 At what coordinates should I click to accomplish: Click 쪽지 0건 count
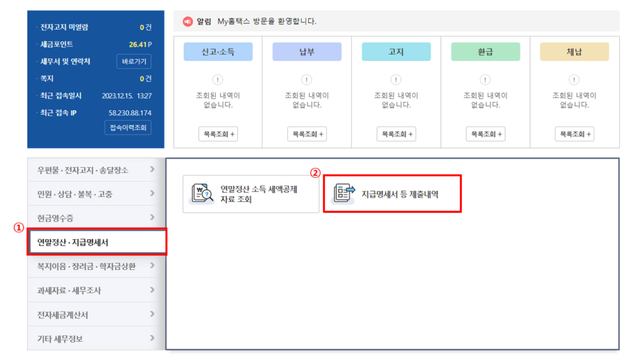[x=145, y=79]
